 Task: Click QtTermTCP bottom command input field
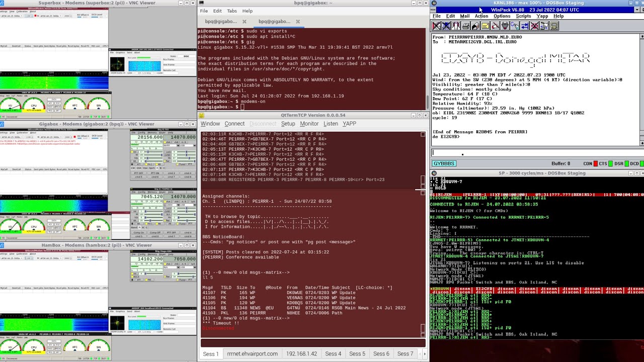[313, 343]
